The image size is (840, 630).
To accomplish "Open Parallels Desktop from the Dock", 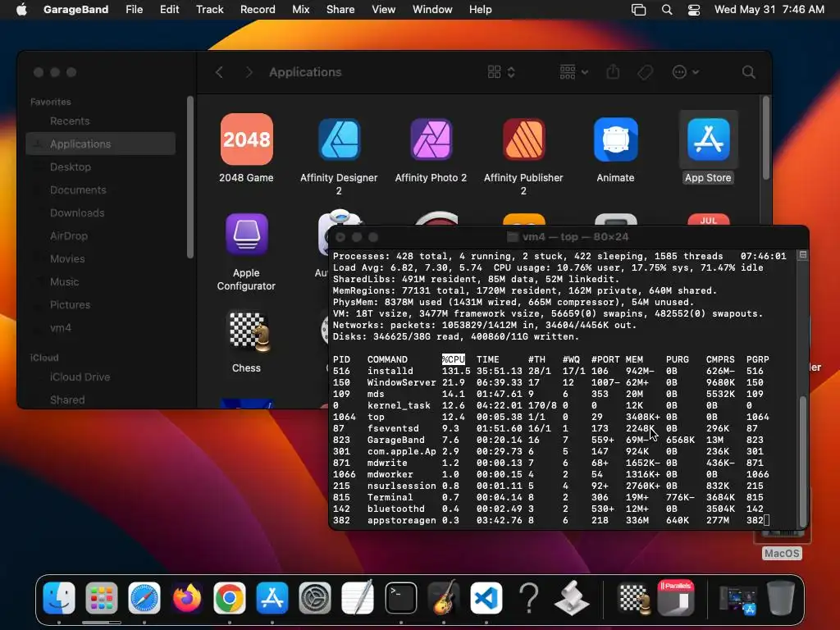I will [676, 598].
